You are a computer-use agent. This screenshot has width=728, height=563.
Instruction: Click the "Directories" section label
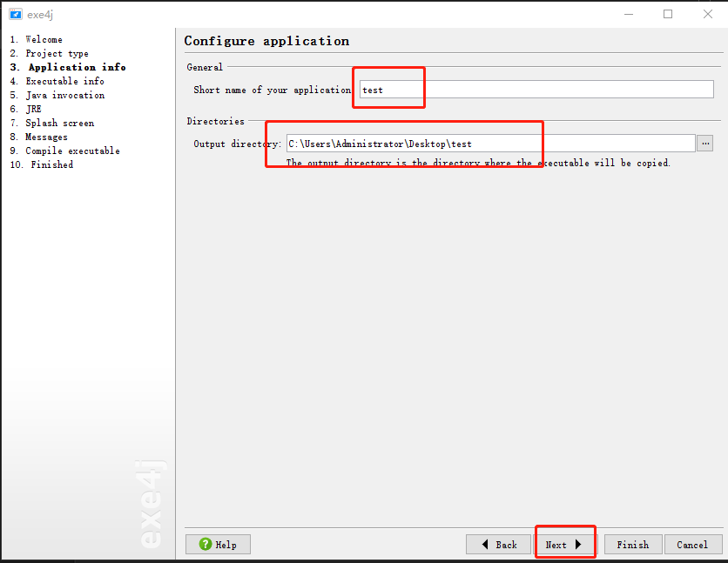pyautogui.click(x=215, y=121)
